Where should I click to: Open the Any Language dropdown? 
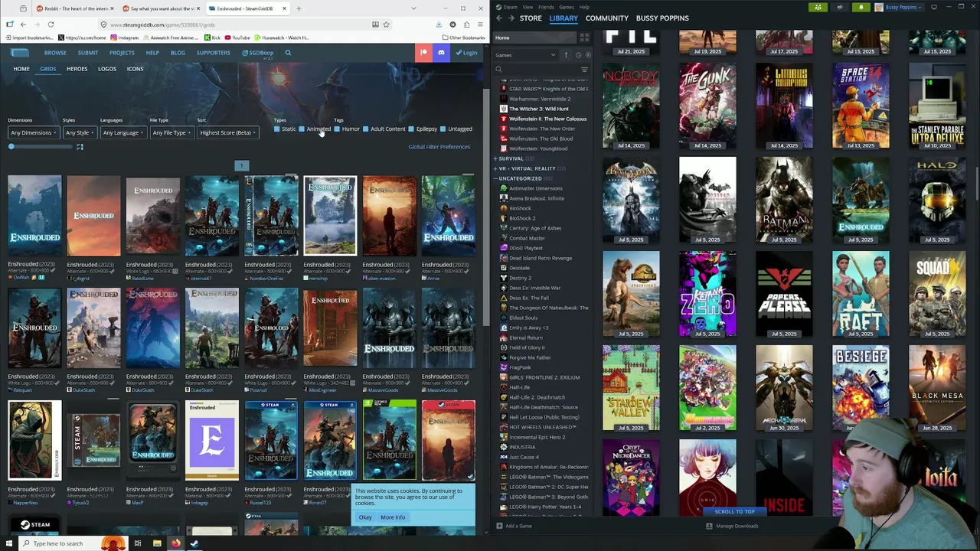click(123, 132)
